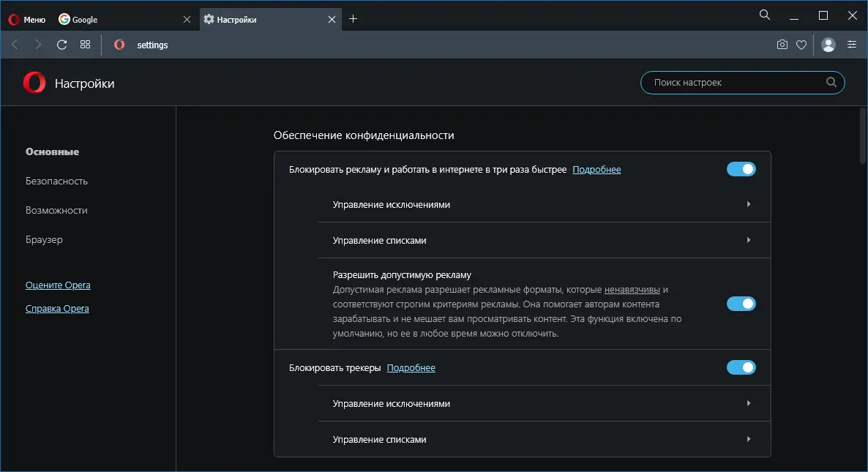Screen dimensions: 868x472
Task: Expand ad blocker Управление исключениями row
Action: click(x=544, y=205)
